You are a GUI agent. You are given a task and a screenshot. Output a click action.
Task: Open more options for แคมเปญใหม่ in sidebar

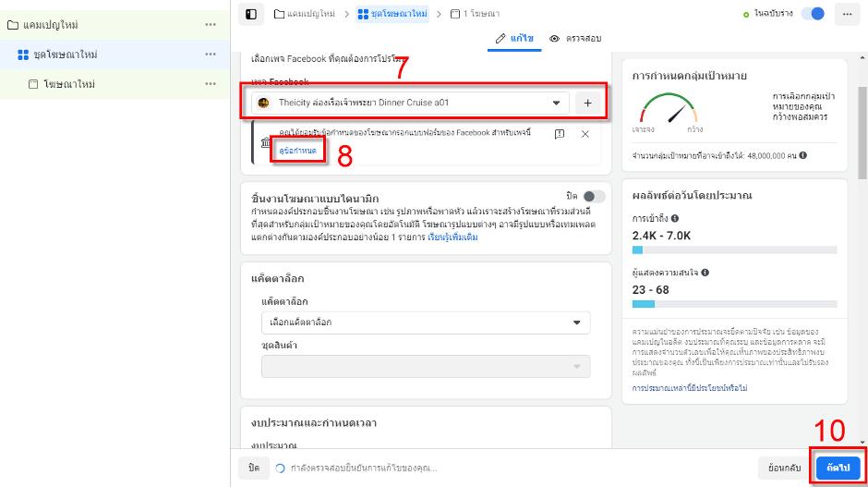(211, 25)
